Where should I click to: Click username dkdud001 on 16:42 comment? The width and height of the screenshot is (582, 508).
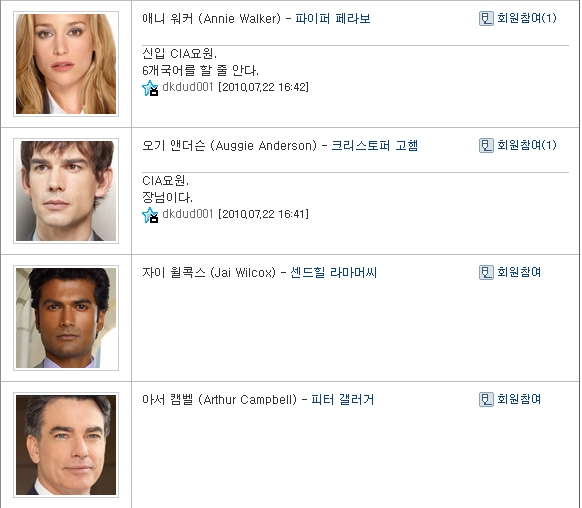(188, 87)
